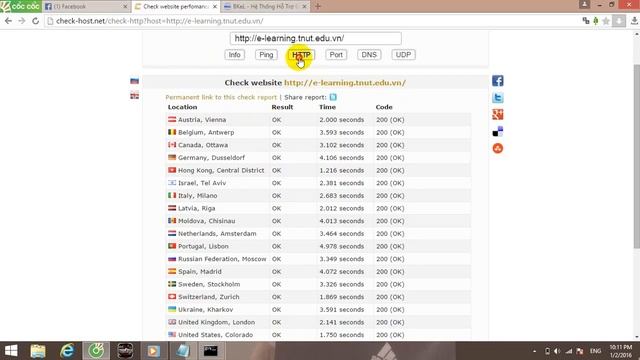Viewport: 640px width, 360px height.
Task: Select the Latvia, Riga location
Action: [x=196, y=208]
